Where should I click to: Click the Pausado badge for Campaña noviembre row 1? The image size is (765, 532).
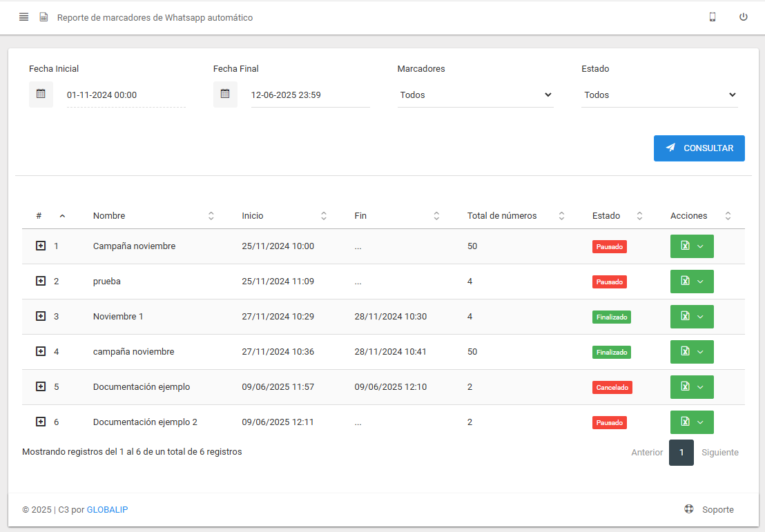click(x=610, y=247)
